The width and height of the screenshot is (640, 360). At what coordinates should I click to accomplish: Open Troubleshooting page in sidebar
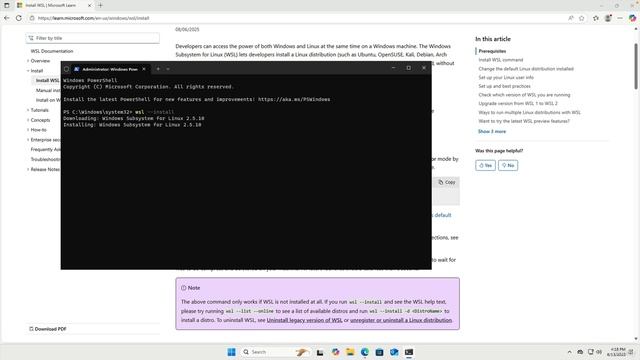45,159
